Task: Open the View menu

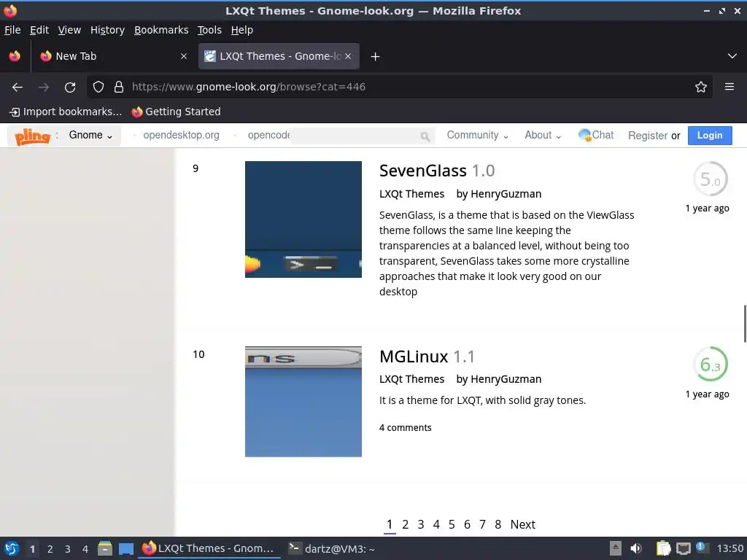Action: click(69, 30)
